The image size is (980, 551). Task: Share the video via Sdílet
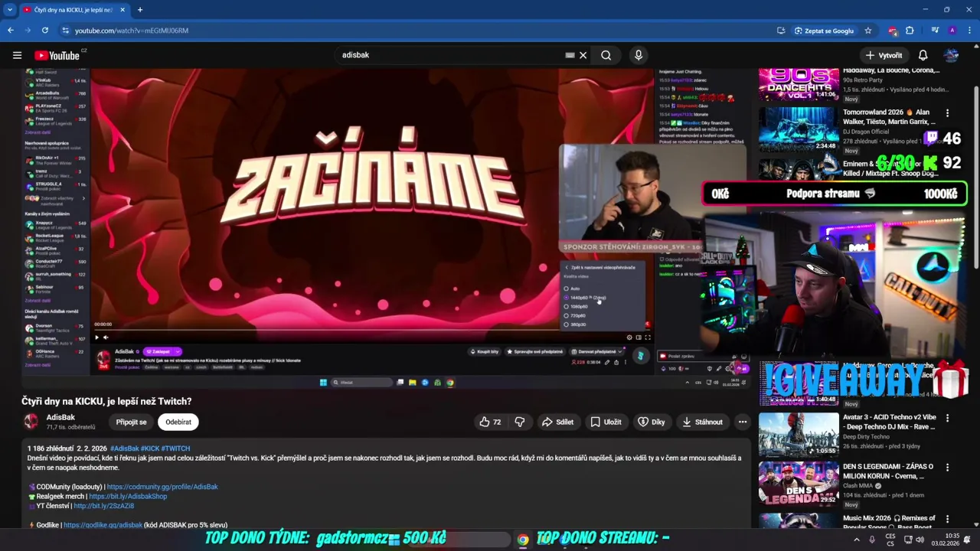[557, 422]
